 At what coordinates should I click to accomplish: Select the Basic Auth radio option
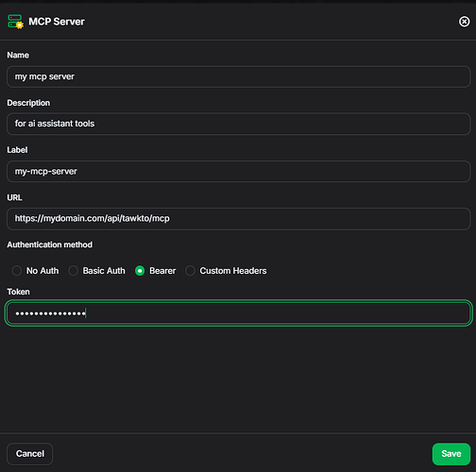point(73,271)
